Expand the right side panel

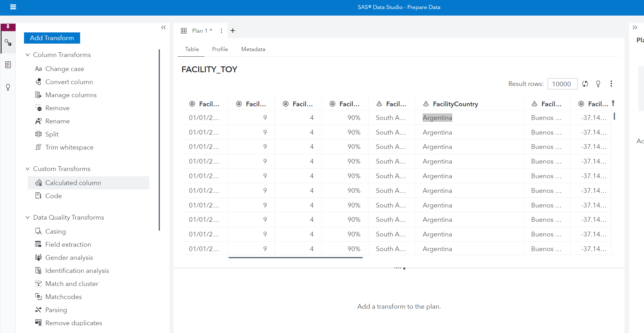click(635, 27)
